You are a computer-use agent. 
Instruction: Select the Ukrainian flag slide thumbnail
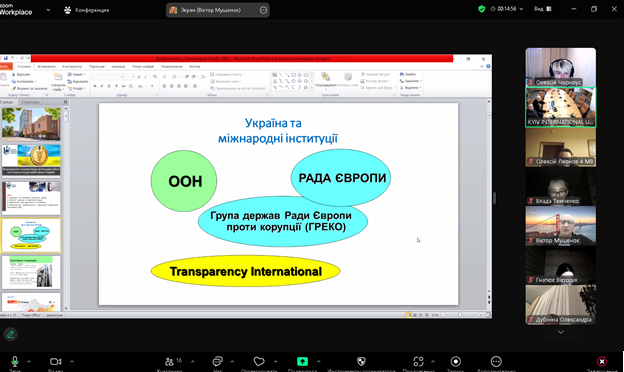tap(31, 161)
